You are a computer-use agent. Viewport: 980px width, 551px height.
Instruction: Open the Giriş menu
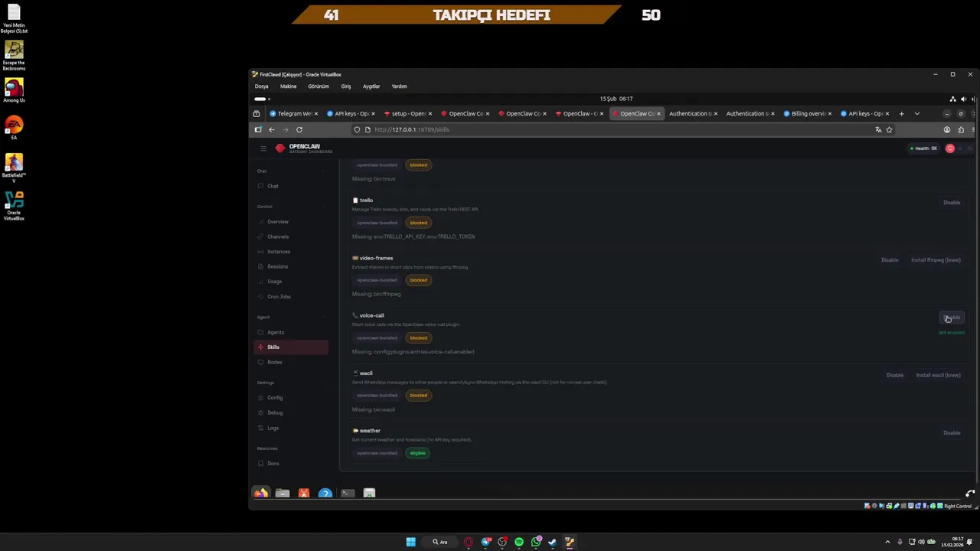tap(346, 86)
